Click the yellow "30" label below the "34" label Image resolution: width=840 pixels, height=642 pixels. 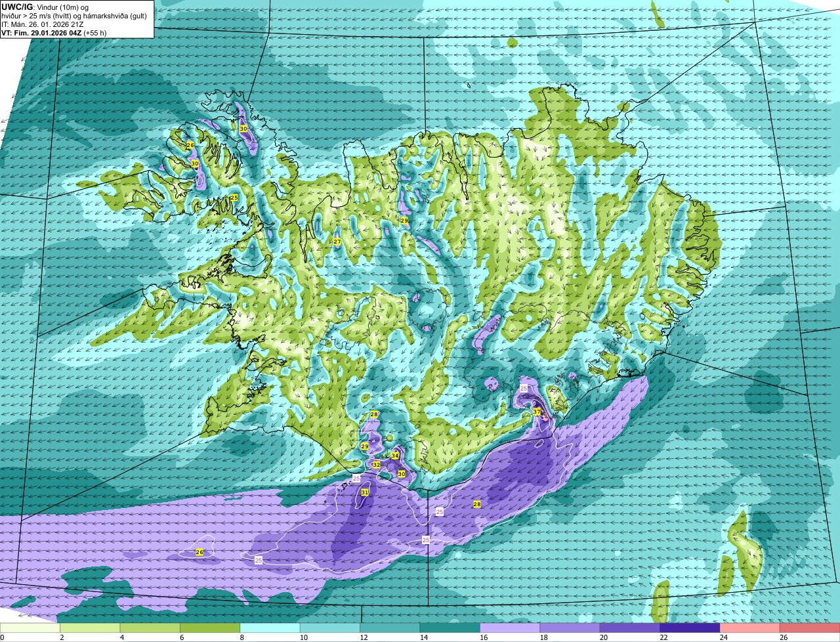click(x=401, y=473)
